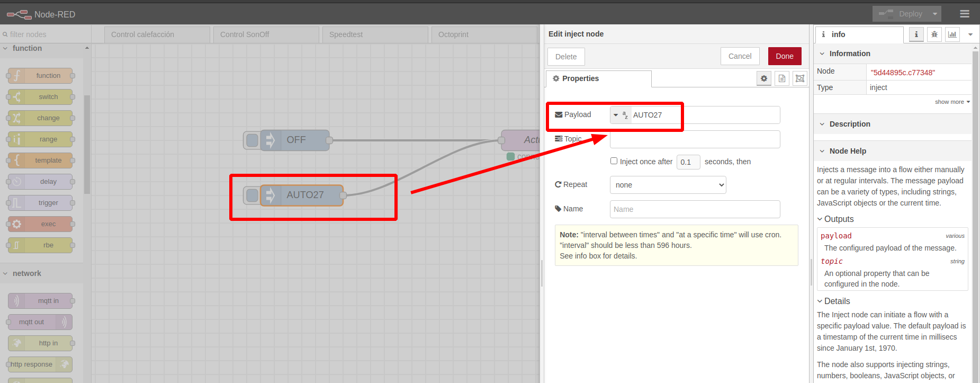Open the node description document icon
The height and width of the screenshot is (383, 980).
click(782, 78)
